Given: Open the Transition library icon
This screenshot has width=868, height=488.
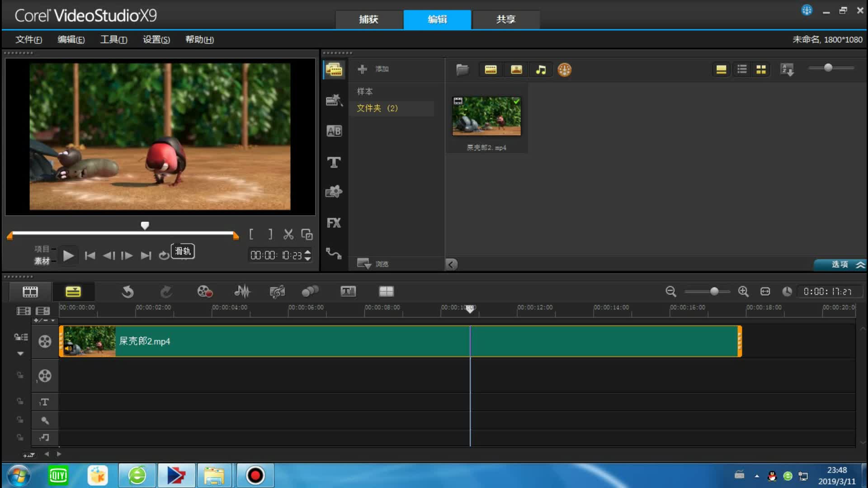Looking at the screenshot, I should 334,131.
